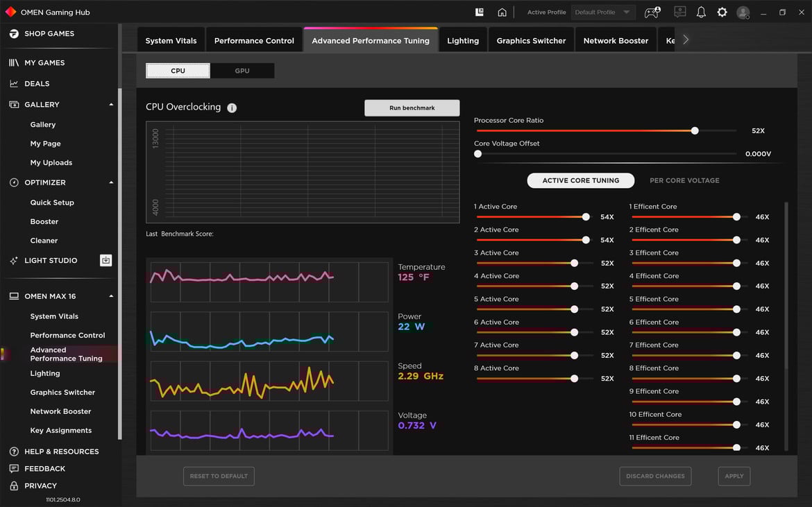Image resolution: width=812 pixels, height=507 pixels.
Task: Open notifications bell icon
Action: (x=701, y=12)
